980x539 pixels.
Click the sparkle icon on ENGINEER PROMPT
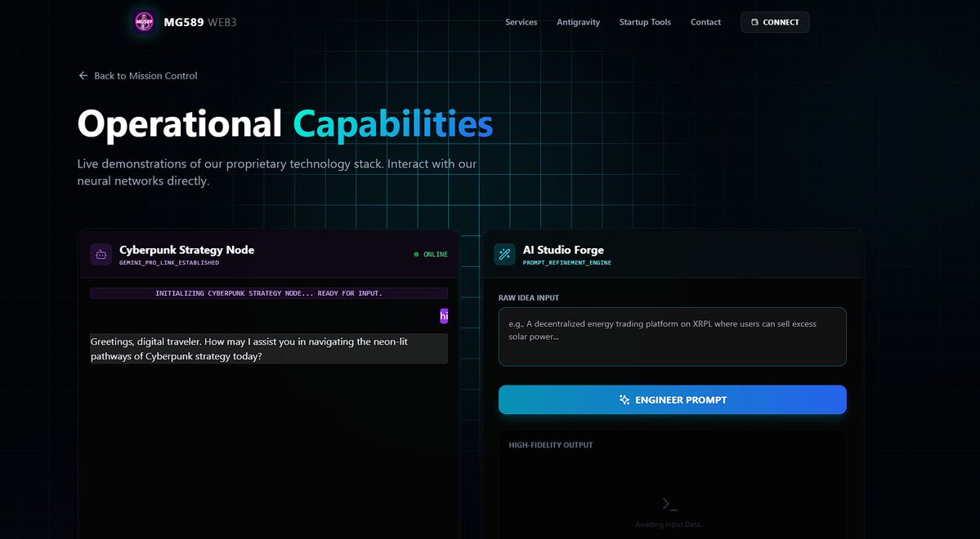[624, 399]
